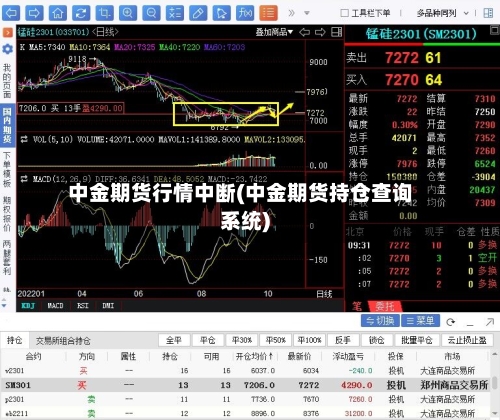The width and height of the screenshot is (500, 420).
Task: Click the sidebar bottom down arrow
Action: (x=4, y=305)
